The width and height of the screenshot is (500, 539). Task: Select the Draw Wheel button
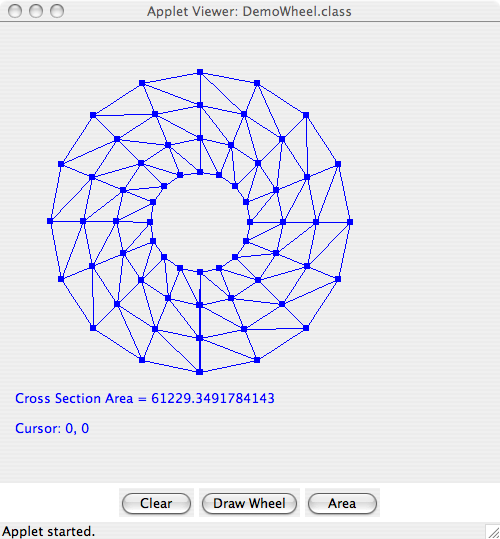249,503
